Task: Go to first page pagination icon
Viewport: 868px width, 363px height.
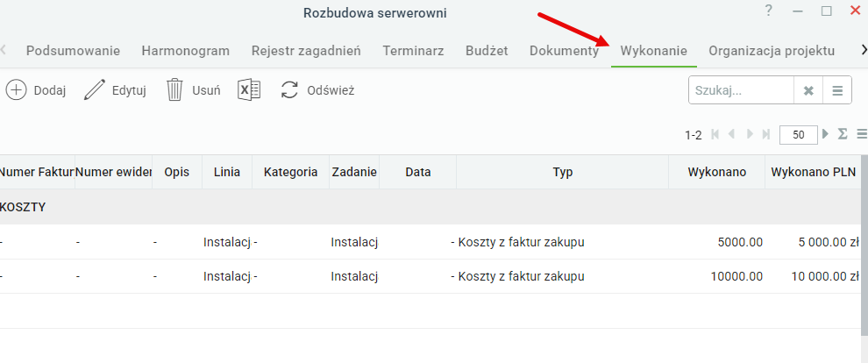Action: 715,134
